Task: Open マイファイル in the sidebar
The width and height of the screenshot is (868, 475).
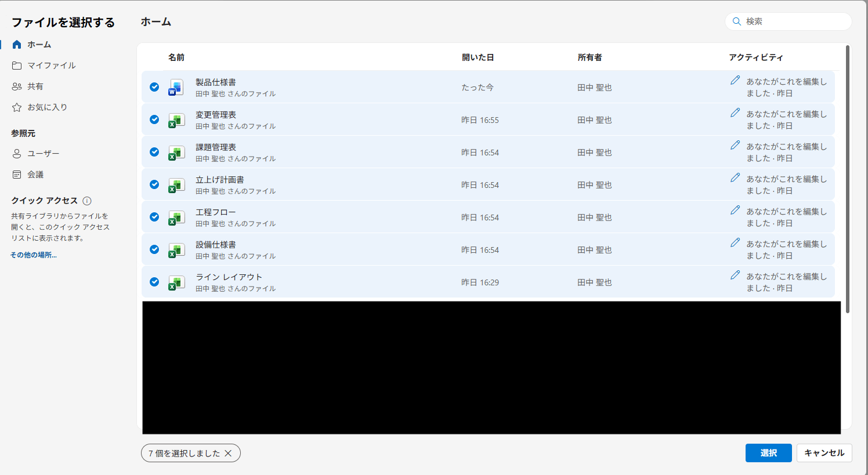Action: 52,66
